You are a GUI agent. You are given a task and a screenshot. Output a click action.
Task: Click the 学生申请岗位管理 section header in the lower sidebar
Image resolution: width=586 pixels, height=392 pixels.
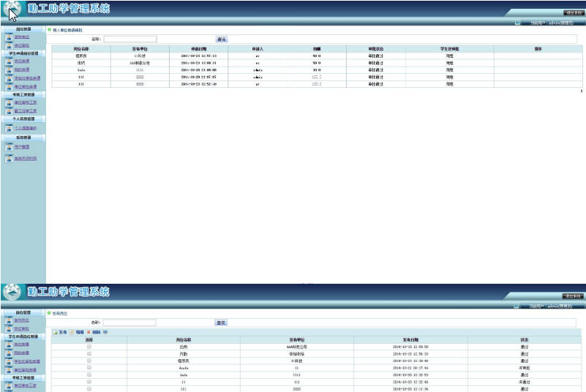(23, 336)
